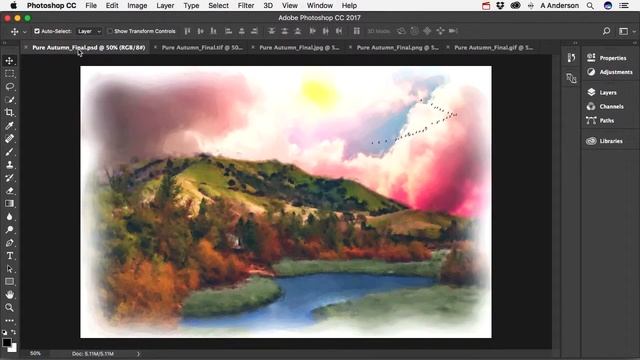This screenshot has height=360, width=640.
Task: Select the Crop tool
Action: coord(9,113)
